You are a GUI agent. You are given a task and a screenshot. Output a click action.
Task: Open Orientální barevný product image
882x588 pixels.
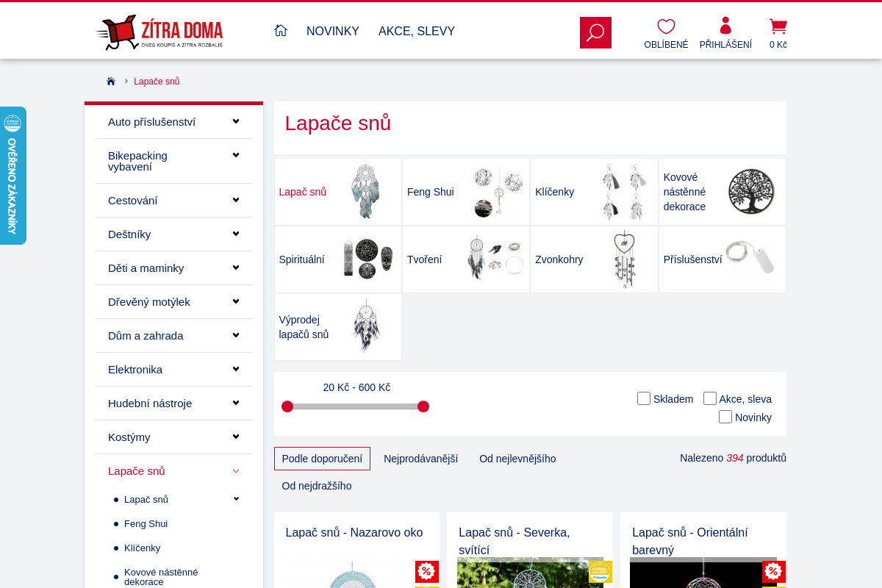coord(703,573)
